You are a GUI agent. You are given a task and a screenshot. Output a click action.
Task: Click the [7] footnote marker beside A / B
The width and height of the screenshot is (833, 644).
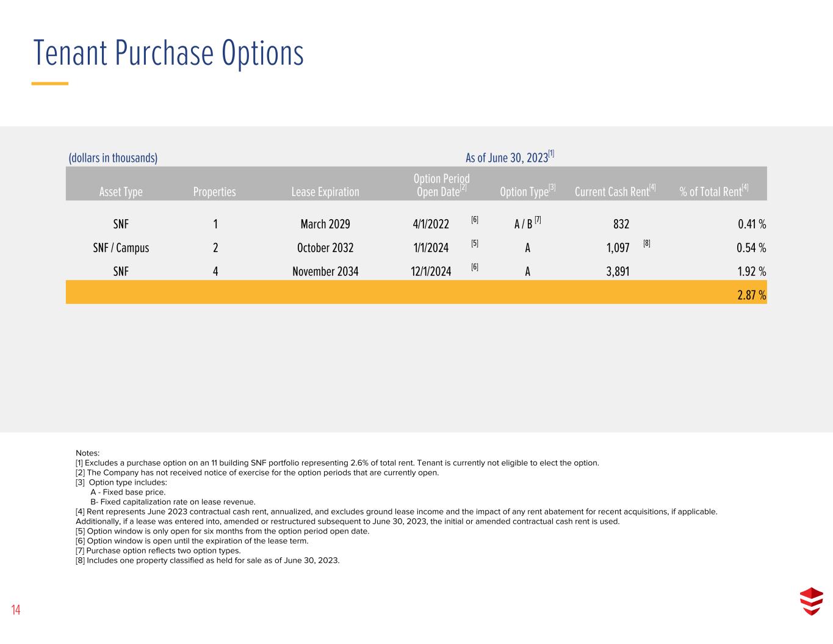(x=538, y=220)
